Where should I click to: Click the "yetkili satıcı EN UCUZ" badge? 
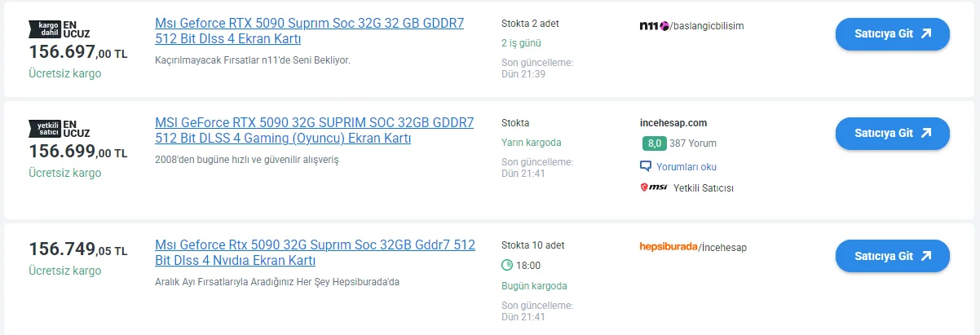pos(59,128)
